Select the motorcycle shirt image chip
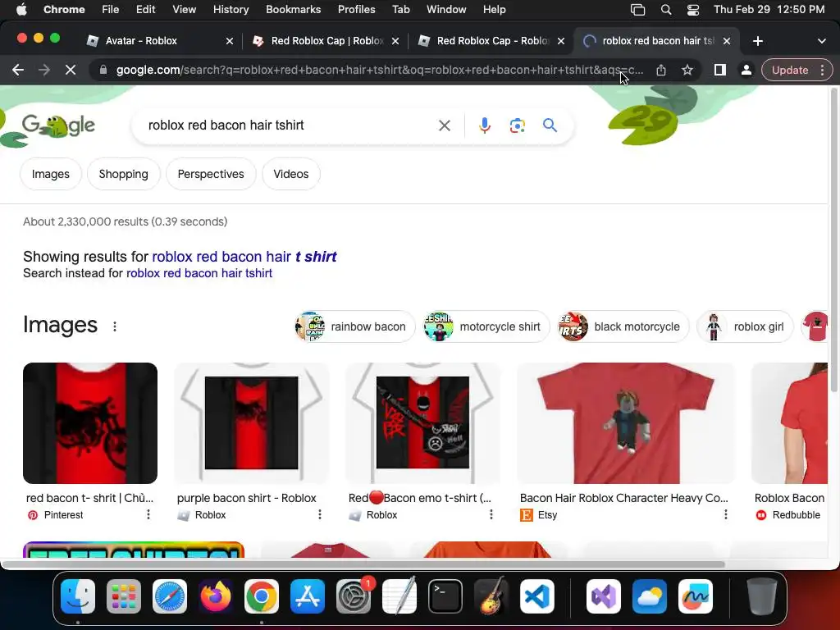This screenshot has height=630, width=840. click(486, 326)
